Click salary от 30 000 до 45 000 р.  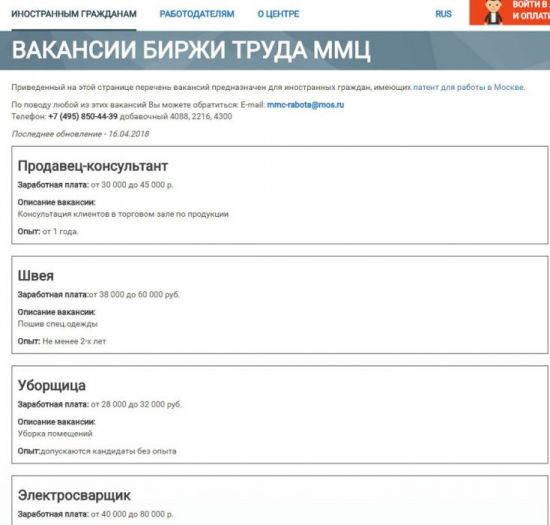pos(132,185)
